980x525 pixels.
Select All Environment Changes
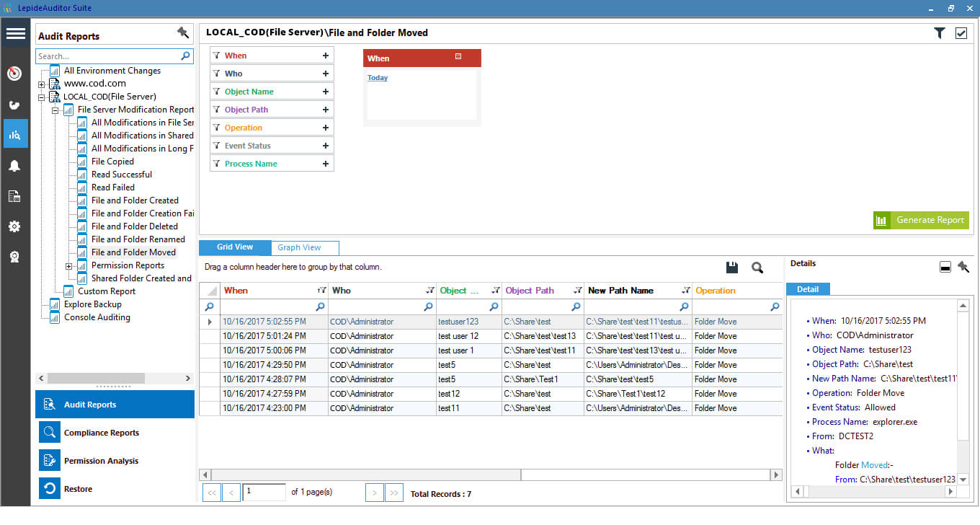pyautogui.click(x=112, y=71)
